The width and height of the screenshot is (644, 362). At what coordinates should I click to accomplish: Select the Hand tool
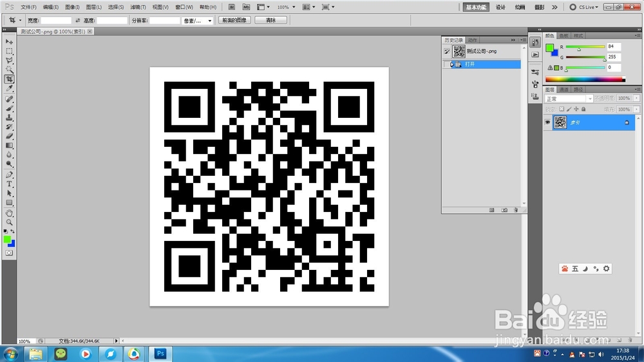[x=9, y=213]
